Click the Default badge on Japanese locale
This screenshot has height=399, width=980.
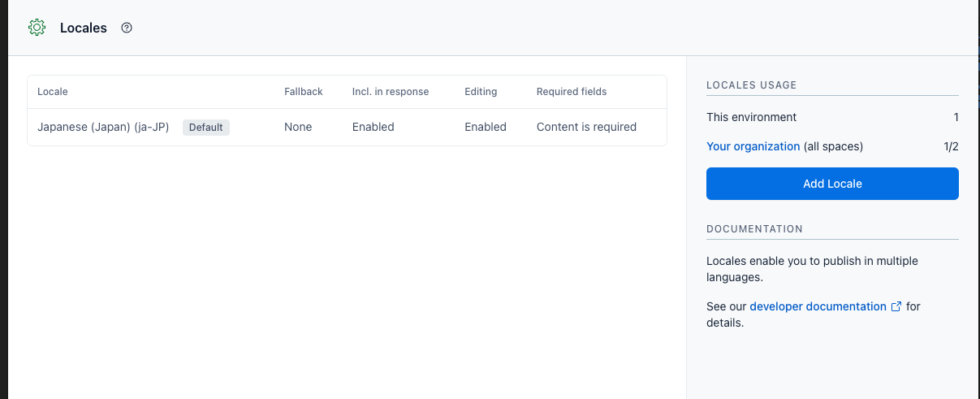[206, 127]
